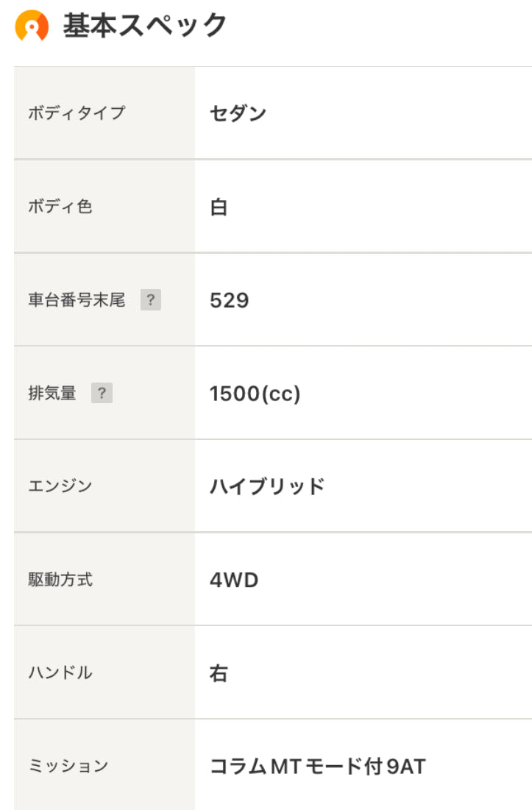Click the 基本スペック heading
This screenshot has height=810, width=532.
click(145, 25)
